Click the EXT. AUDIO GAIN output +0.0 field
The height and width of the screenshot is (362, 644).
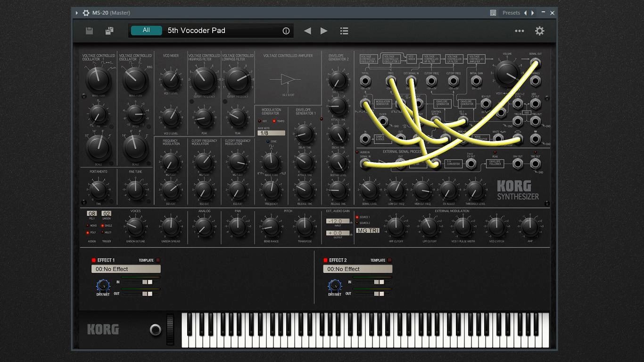click(x=338, y=233)
